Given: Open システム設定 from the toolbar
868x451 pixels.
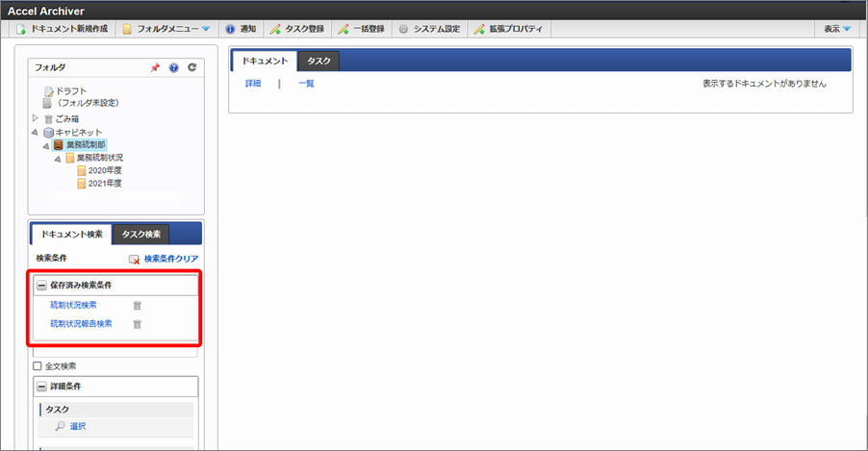Looking at the screenshot, I should click(x=429, y=29).
